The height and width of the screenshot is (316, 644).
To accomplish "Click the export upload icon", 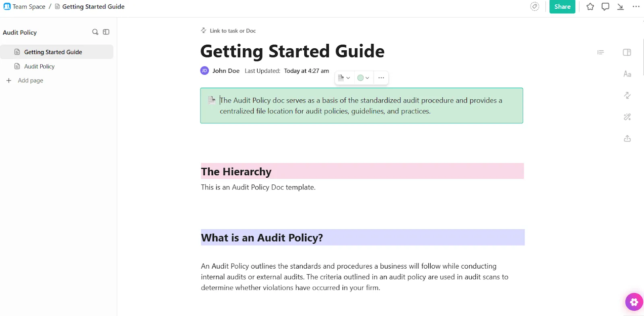I will [627, 139].
